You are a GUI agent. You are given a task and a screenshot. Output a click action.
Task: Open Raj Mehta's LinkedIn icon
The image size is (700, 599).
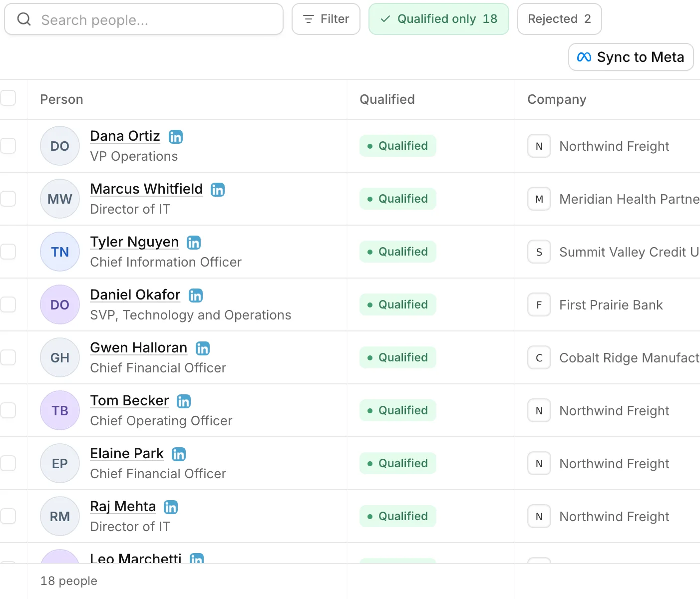coord(171,507)
